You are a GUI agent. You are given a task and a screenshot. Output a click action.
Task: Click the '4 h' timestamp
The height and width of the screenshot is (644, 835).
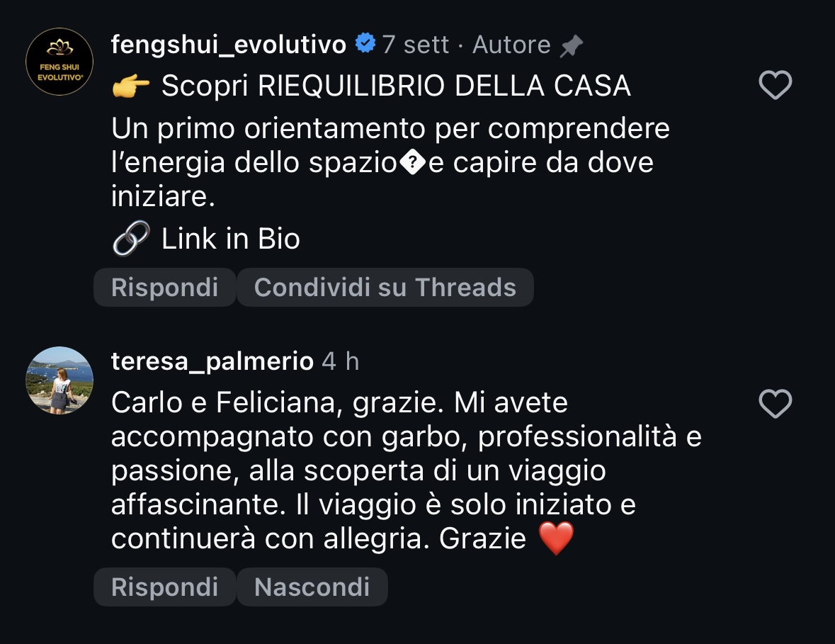pyautogui.click(x=340, y=362)
